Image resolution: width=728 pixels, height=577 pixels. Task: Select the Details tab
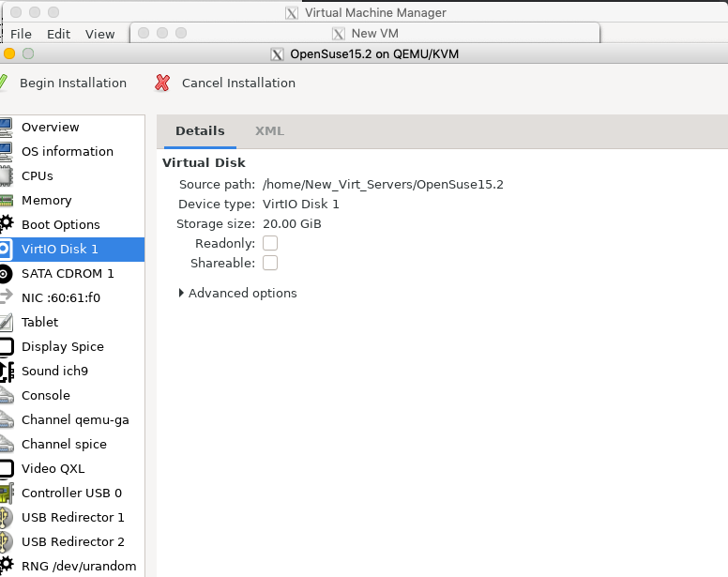[x=200, y=131]
